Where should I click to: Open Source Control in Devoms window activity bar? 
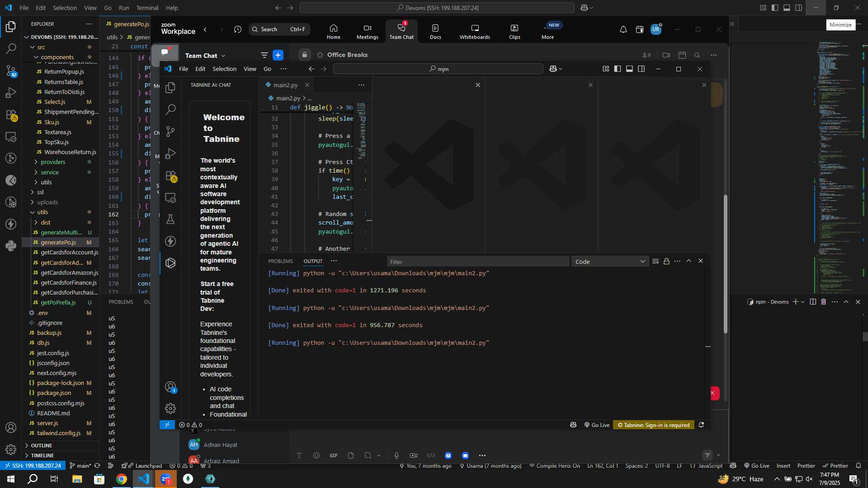[x=11, y=70]
